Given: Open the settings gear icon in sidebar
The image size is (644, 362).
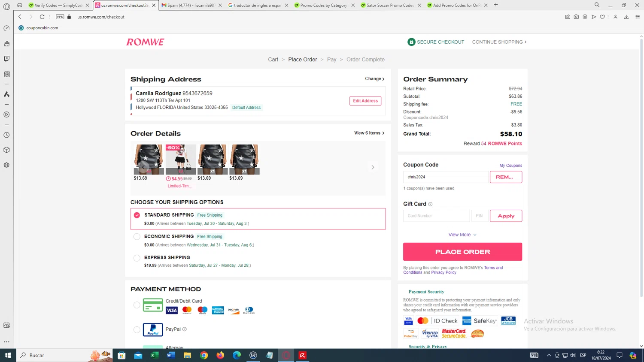Looking at the screenshot, I should coord(6,165).
